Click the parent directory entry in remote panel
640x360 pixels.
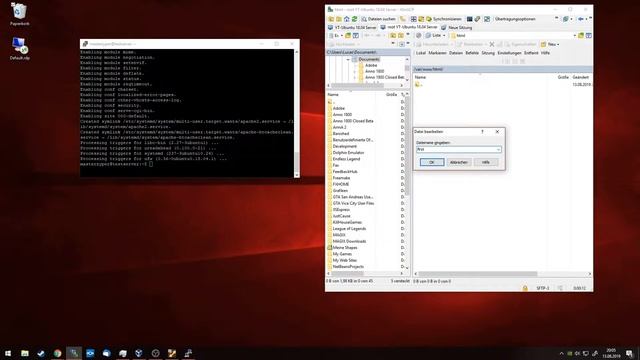click(419, 84)
